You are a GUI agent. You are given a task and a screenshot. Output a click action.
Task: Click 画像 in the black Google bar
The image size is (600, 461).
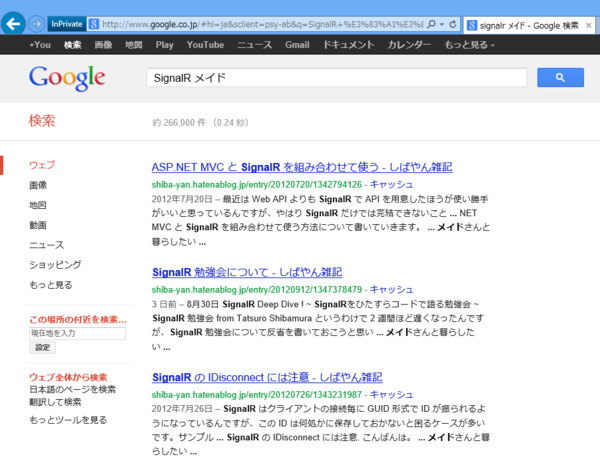coord(103,45)
